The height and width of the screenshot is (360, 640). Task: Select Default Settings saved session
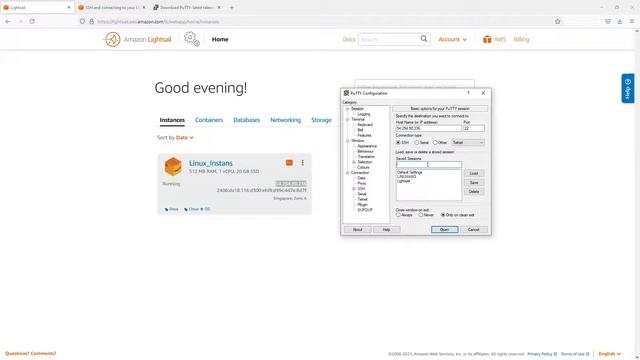[409, 172]
